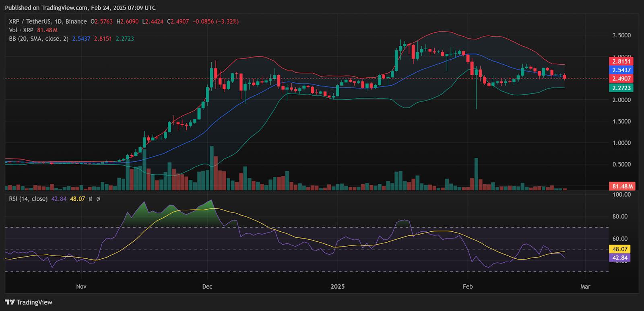This screenshot has height=311, width=644.
Task: Click the latest red candlestick on the chart
Action: click(565, 77)
